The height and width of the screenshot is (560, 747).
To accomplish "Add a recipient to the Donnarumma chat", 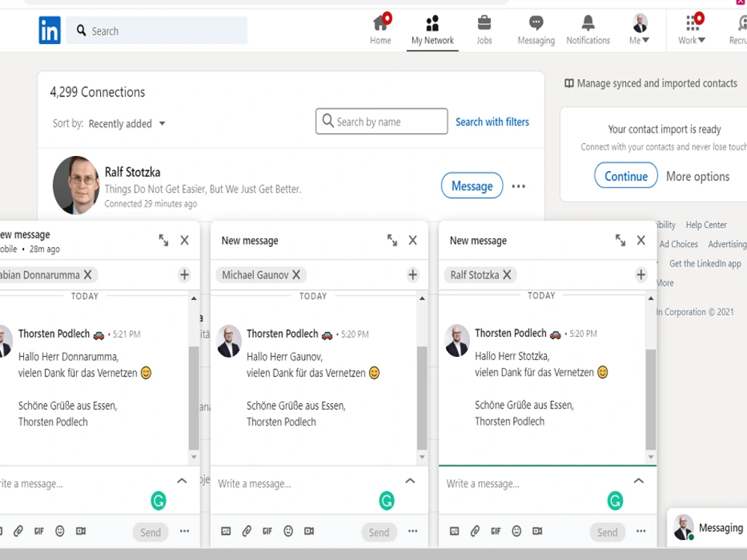I will tap(185, 275).
